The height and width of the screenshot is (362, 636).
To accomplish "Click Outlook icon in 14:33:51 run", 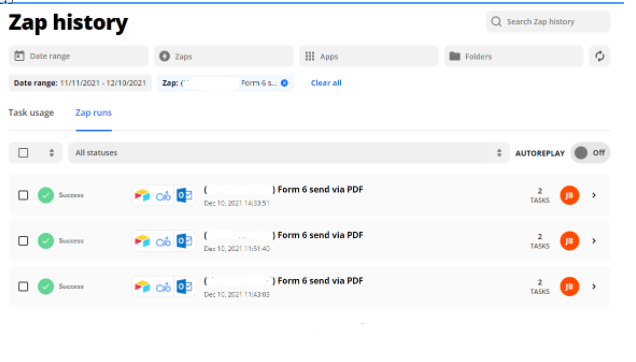I will (184, 196).
